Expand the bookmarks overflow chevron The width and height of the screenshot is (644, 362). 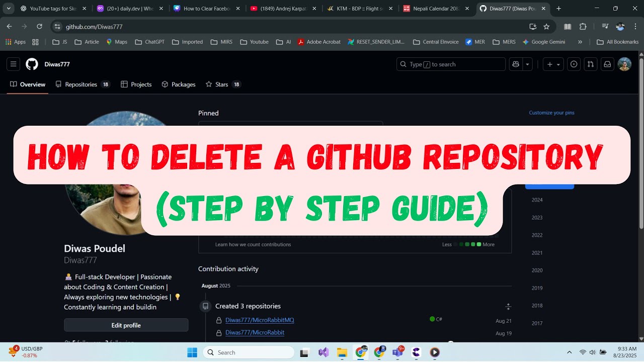click(x=580, y=42)
